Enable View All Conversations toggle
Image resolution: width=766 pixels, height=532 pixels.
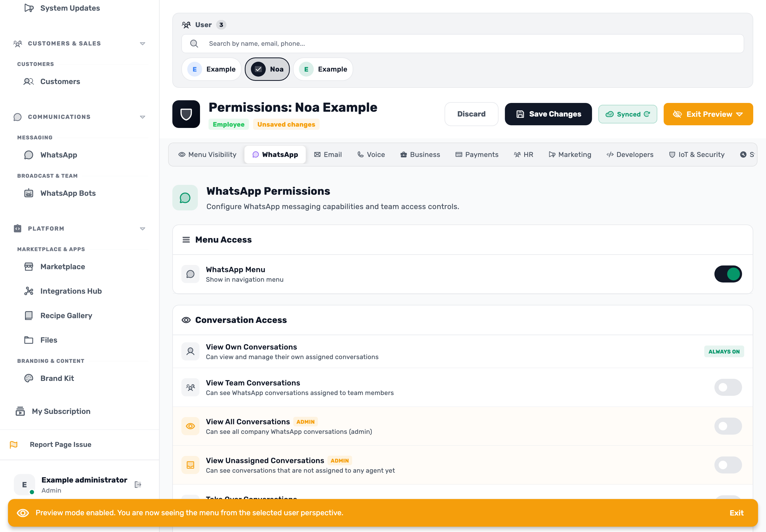click(x=728, y=426)
